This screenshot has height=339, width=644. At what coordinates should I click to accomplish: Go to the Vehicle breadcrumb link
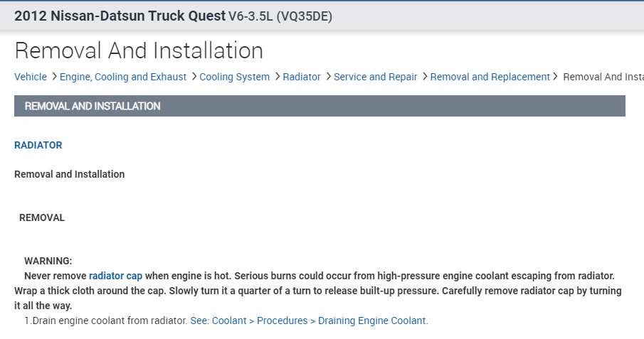click(31, 77)
